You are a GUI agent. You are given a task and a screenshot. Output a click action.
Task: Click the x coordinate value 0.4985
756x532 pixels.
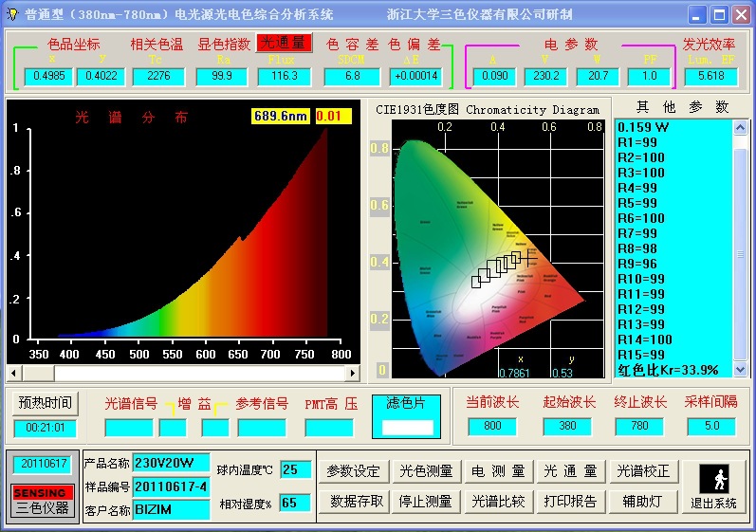pyautogui.click(x=48, y=76)
